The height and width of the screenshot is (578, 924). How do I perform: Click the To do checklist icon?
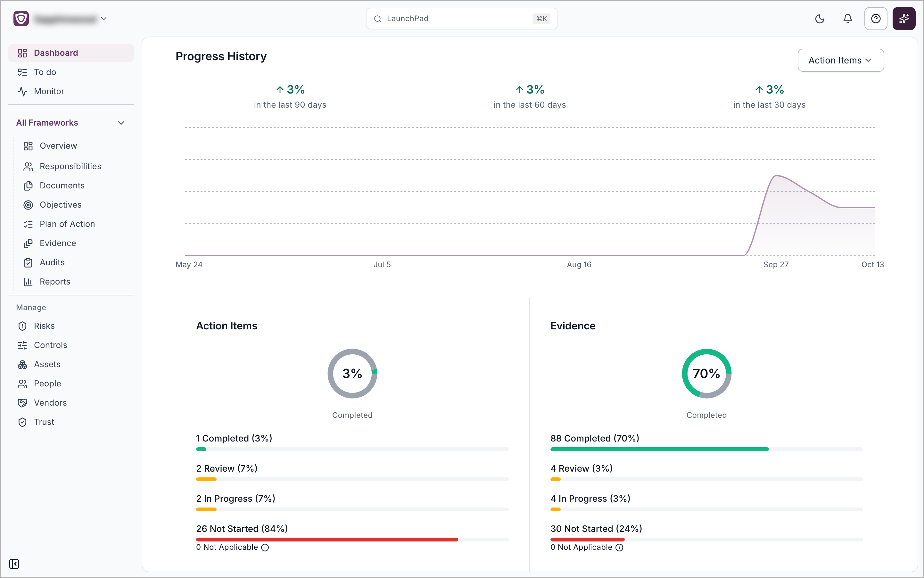22,72
